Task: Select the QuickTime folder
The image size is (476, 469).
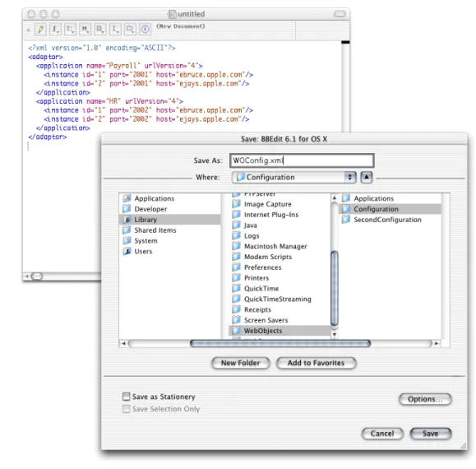Action: pyautogui.click(x=280, y=289)
